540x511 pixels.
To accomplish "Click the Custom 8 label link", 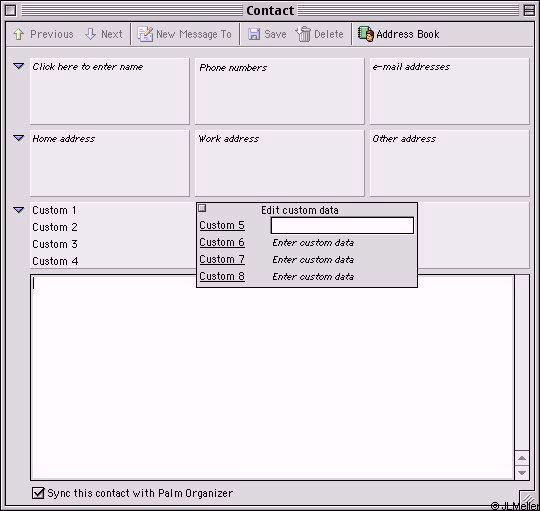I will (222, 276).
